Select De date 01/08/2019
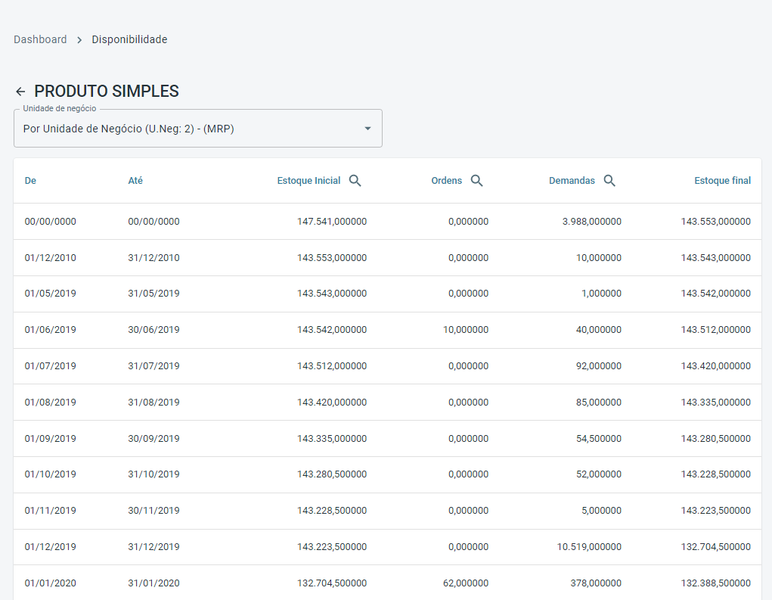This screenshot has height=600, width=772. point(50,403)
